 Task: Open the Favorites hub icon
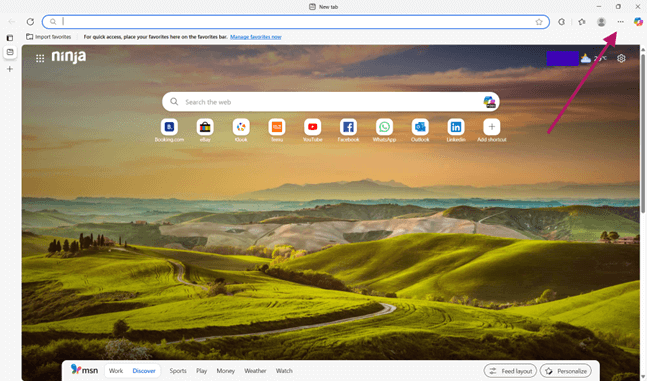pyautogui.click(x=582, y=22)
